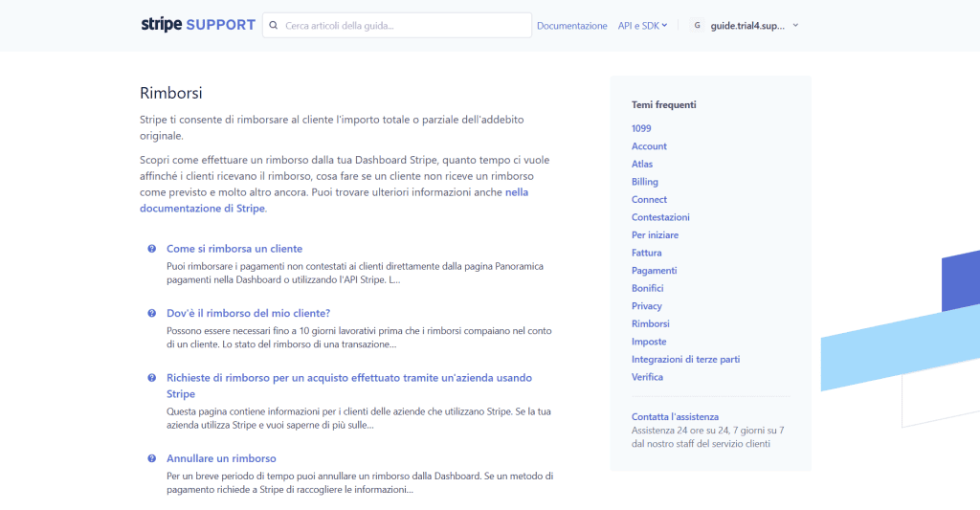Go to Pagamenti topic
The image size is (980, 510).
(x=654, y=271)
